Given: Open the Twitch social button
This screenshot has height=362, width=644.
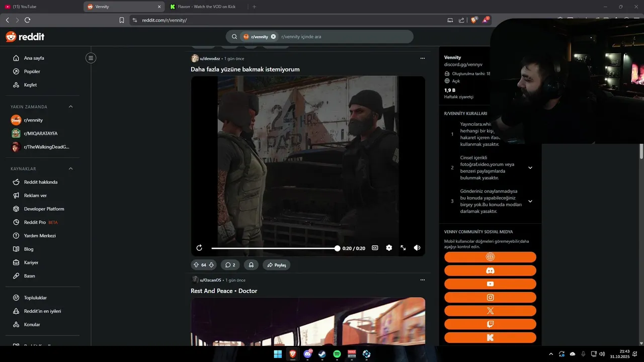Looking at the screenshot, I should click(490, 324).
